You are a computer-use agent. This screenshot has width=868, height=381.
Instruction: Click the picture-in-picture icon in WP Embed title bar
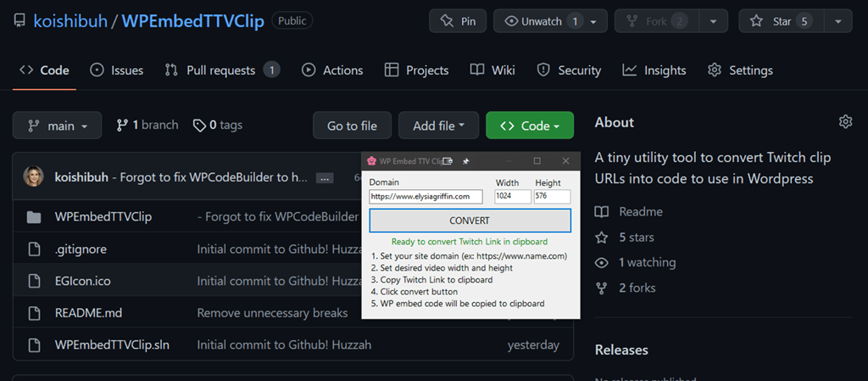(x=448, y=161)
